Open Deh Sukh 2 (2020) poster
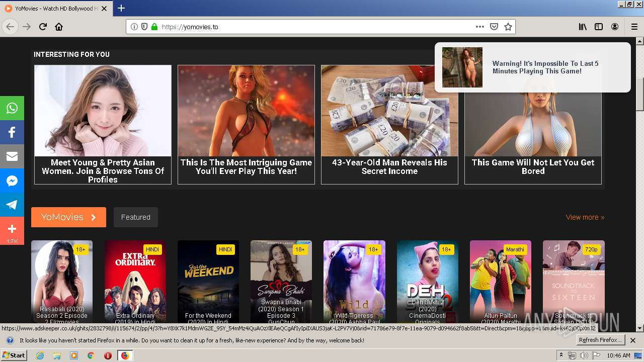 (x=428, y=282)
